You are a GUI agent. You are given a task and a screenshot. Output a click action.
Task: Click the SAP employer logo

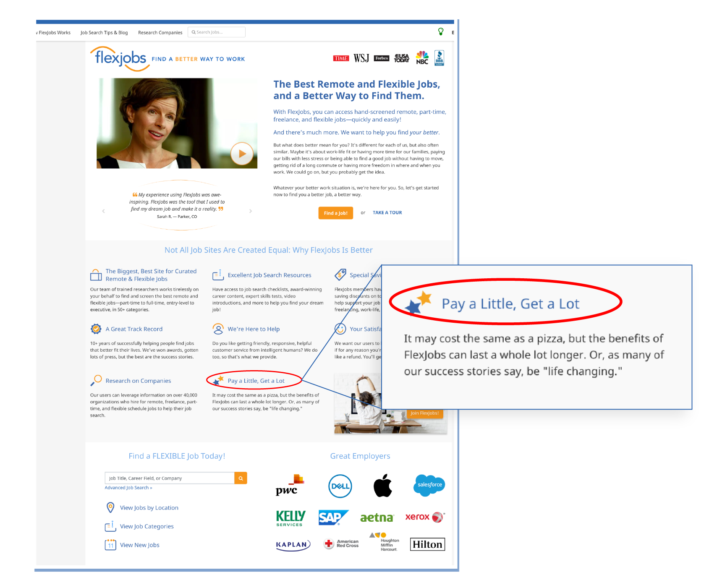pyautogui.click(x=333, y=517)
